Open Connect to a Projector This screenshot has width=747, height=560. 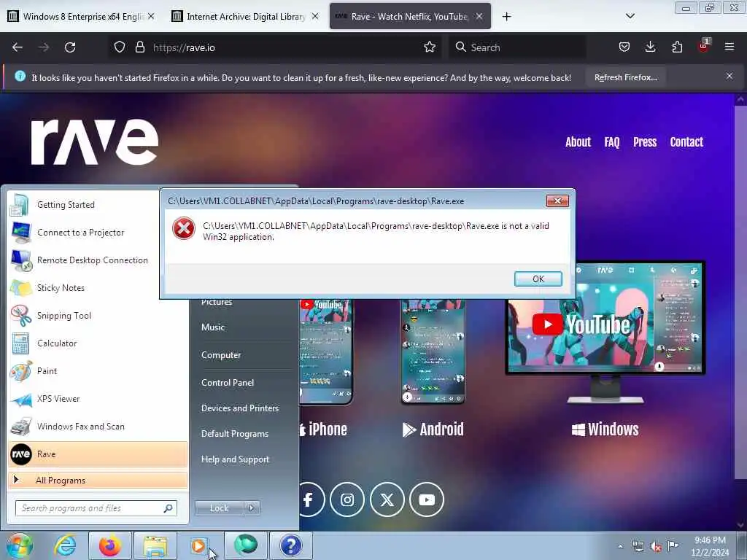point(98,233)
